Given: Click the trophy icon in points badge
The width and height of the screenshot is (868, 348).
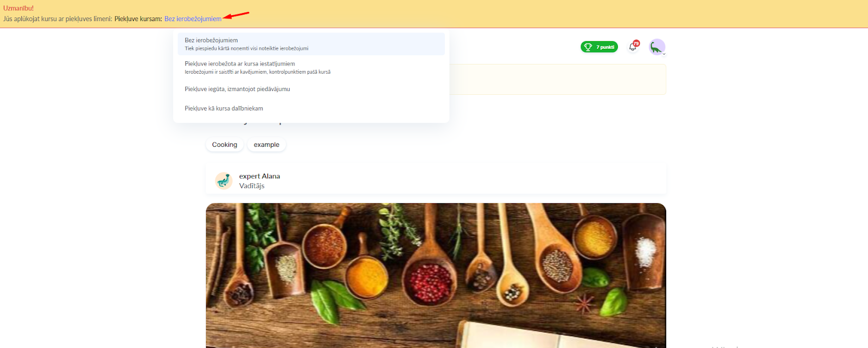Looking at the screenshot, I should [588, 47].
